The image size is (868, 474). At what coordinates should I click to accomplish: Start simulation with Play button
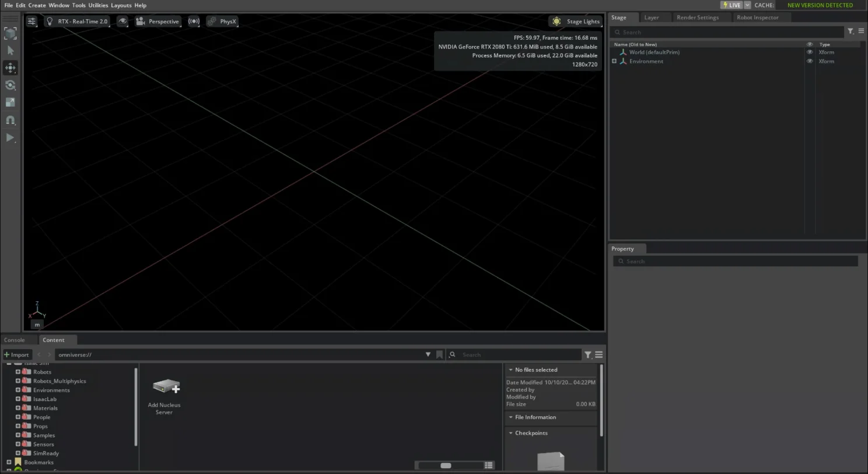click(10, 138)
